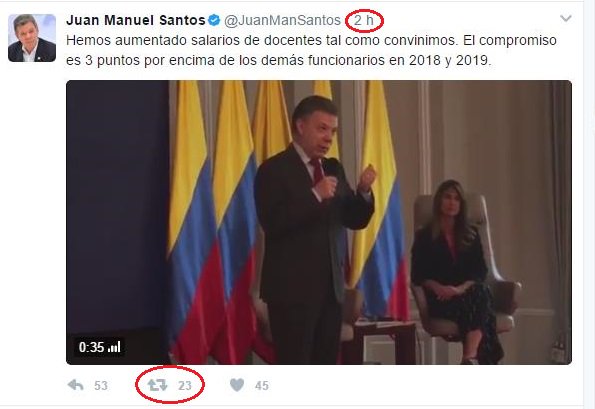Image resolution: width=595 pixels, height=409 pixels.
Task: Play video by clicking the speaker with microphone
Action: pos(313,231)
